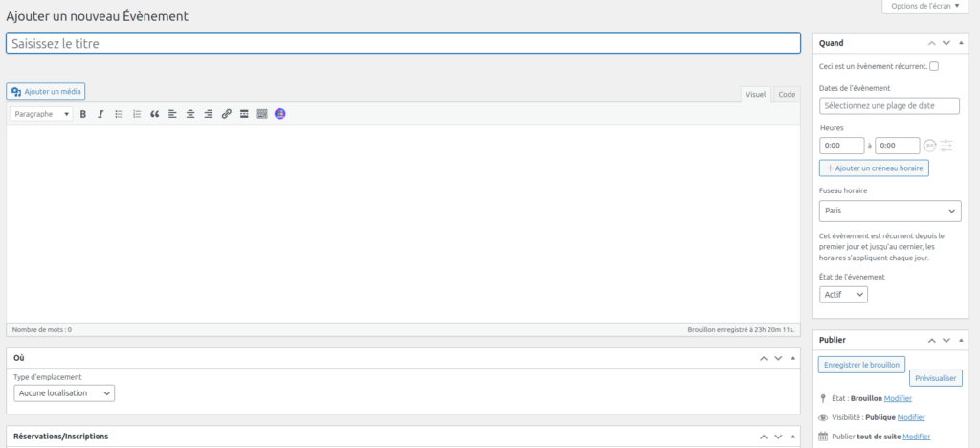Click Enregistrer le brouillon button
The height and width of the screenshot is (448, 980).
tap(861, 365)
